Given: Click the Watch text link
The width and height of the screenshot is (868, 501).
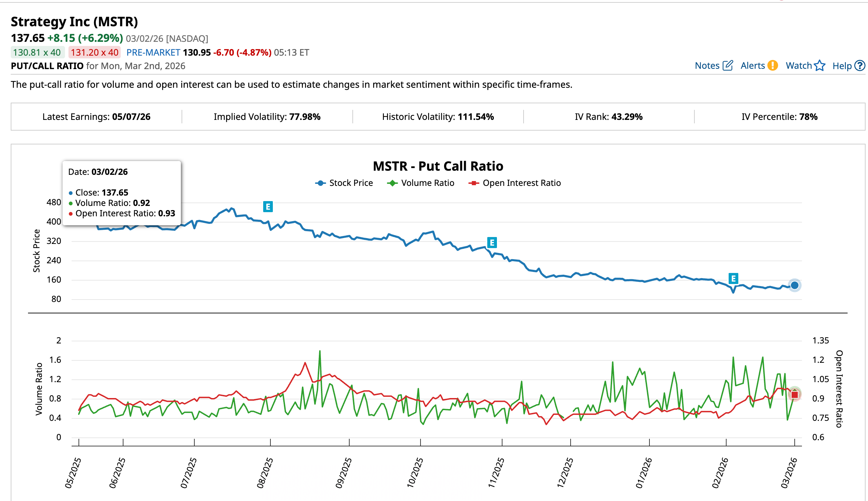Looking at the screenshot, I should [799, 65].
